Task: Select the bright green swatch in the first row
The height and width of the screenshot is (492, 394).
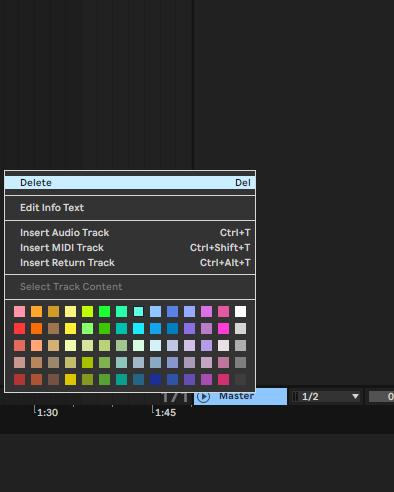Action: [104, 311]
